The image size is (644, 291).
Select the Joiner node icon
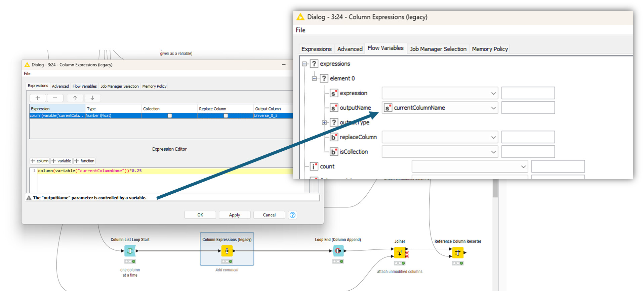coord(399,252)
